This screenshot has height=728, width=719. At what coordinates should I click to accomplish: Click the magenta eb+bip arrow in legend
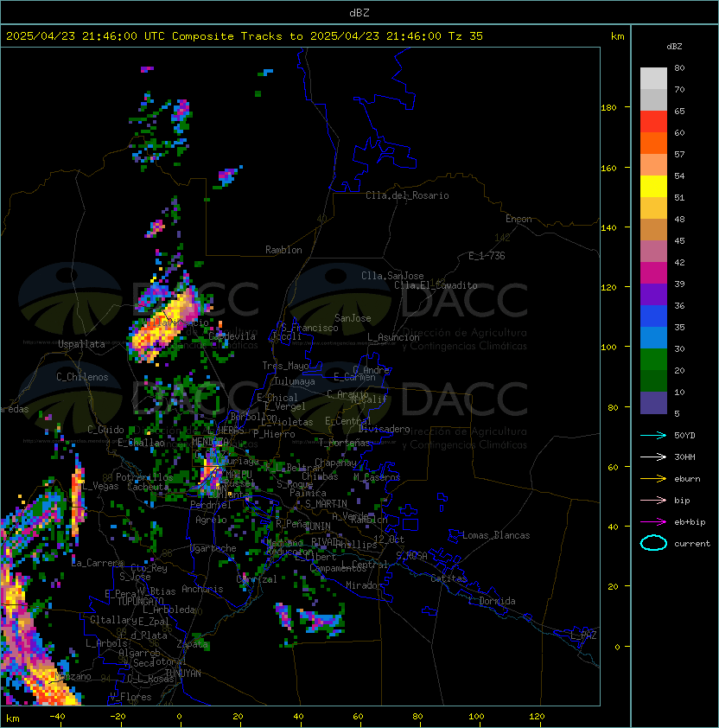click(x=653, y=522)
